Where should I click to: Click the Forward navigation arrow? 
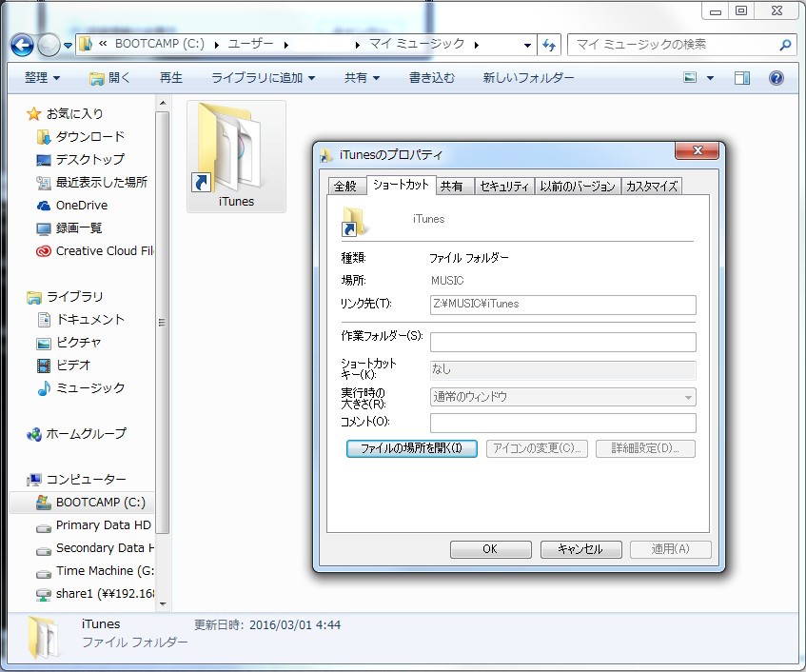click(x=49, y=46)
